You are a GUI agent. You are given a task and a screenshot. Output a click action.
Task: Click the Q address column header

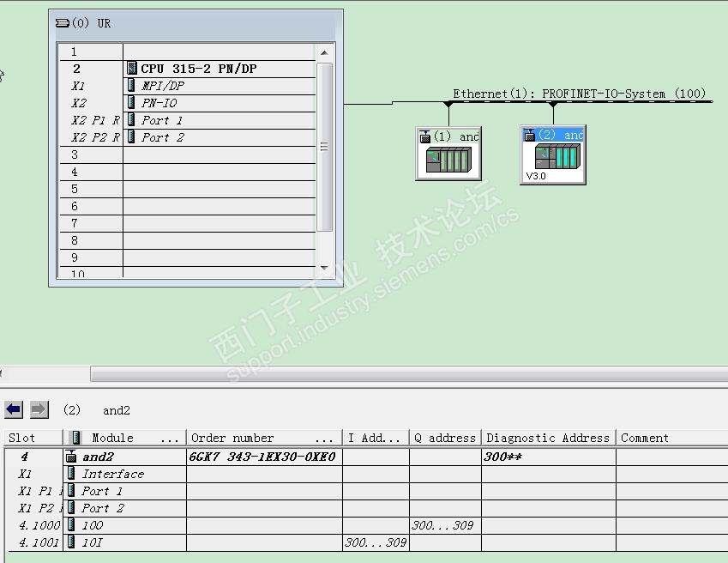coord(446,438)
